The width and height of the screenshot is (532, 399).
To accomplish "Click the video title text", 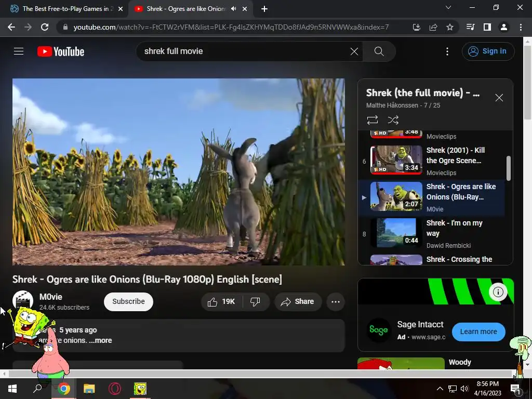I will pos(147,279).
